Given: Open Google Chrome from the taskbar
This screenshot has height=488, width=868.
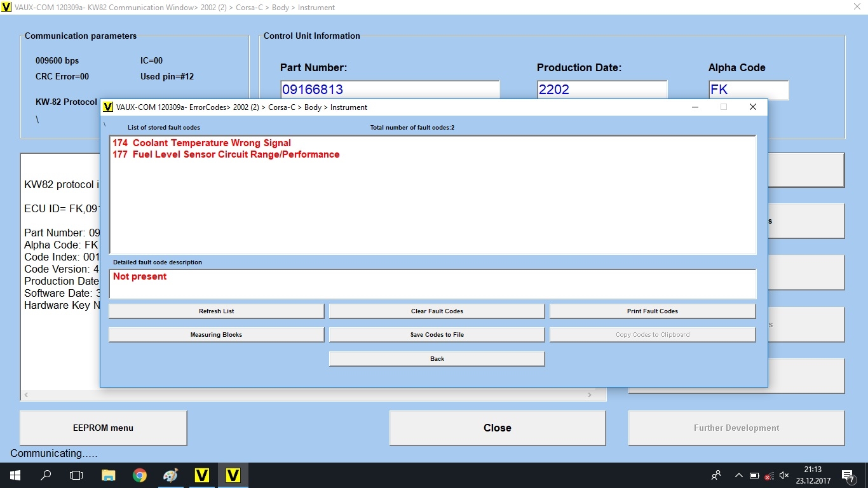Looking at the screenshot, I should click(140, 475).
